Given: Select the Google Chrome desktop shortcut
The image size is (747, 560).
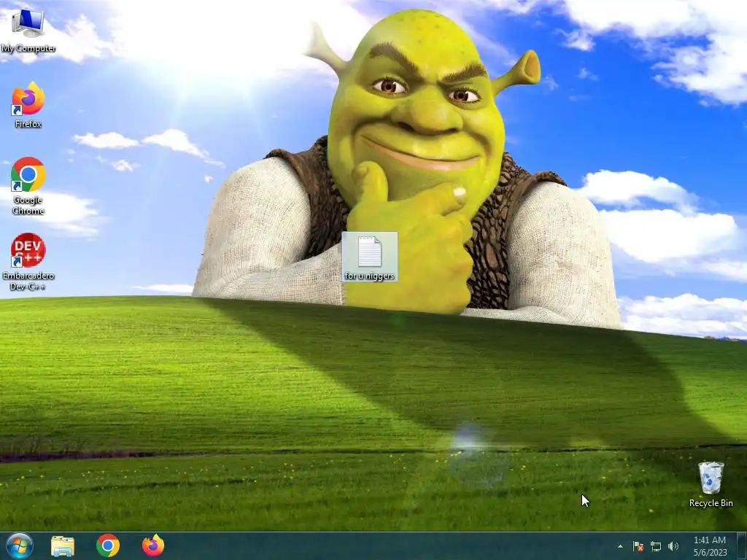Looking at the screenshot, I should pyautogui.click(x=28, y=186).
